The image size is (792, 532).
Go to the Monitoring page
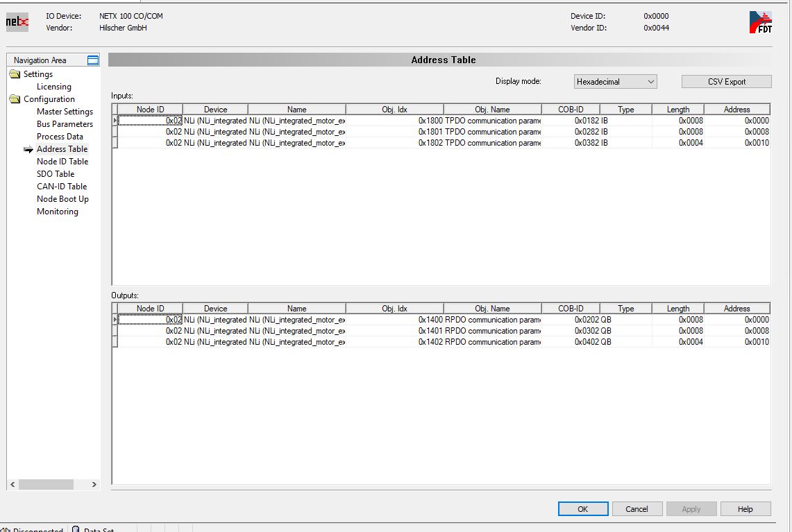(x=58, y=212)
